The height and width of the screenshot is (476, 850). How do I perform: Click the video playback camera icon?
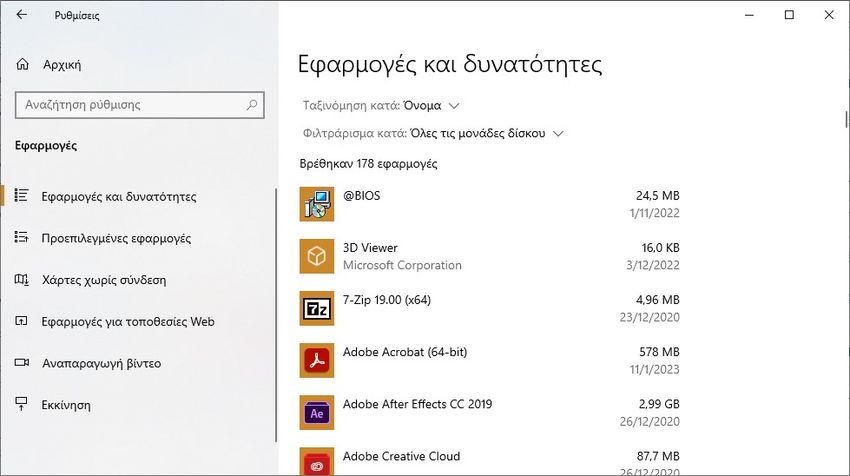[22, 362]
